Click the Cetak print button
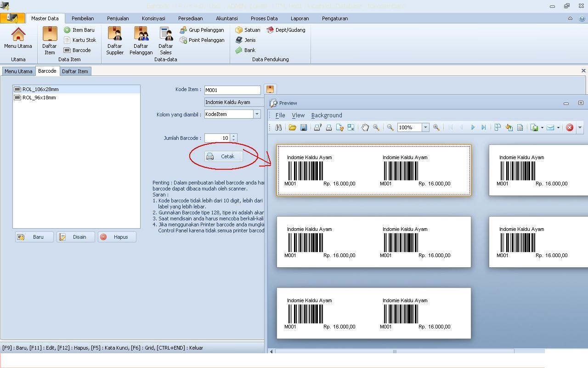Viewport: 588px width, 368px height. pyautogui.click(x=223, y=156)
